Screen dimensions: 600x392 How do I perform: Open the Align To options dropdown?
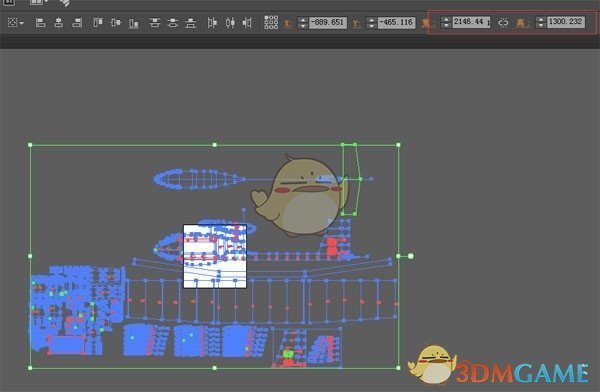click(16, 23)
